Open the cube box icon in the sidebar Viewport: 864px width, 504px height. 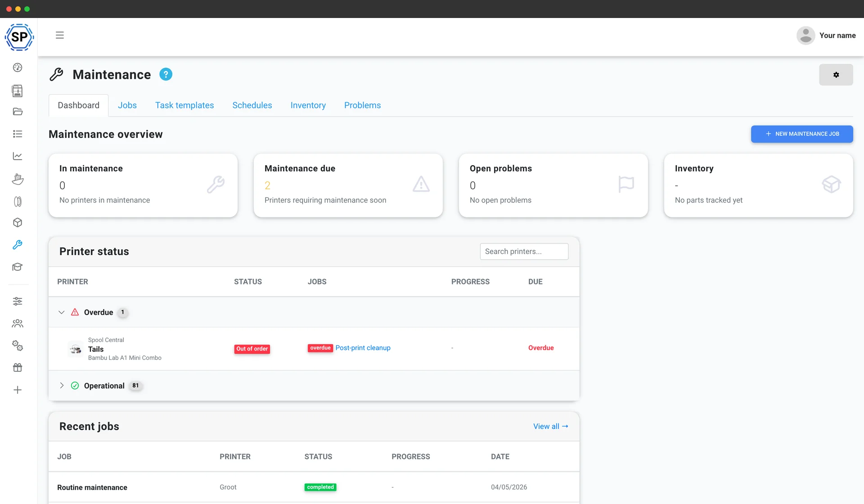click(x=18, y=222)
